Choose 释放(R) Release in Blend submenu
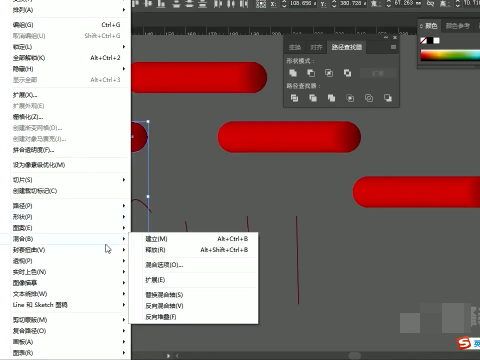The height and width of the screenshot is (360, 480). pos(194,250)
